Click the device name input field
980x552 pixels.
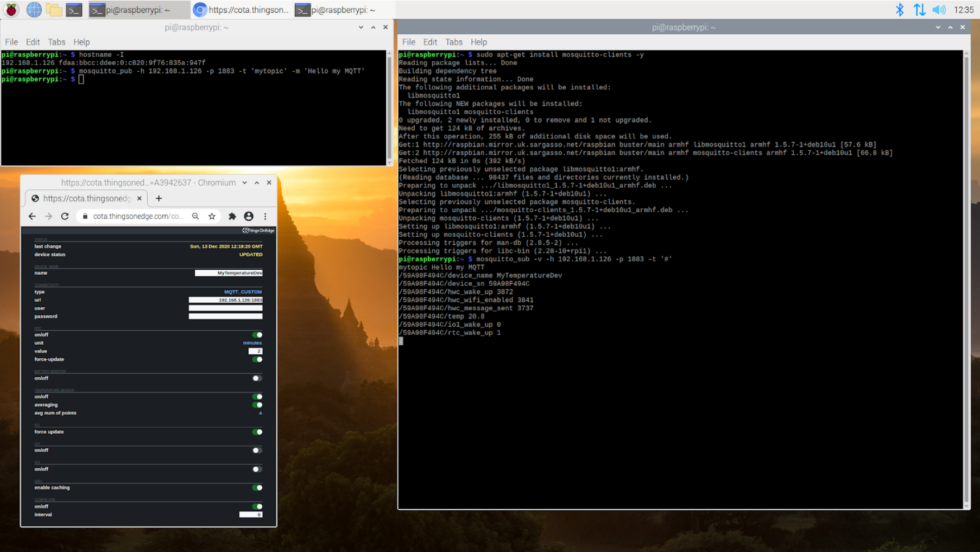pos(229,273)
